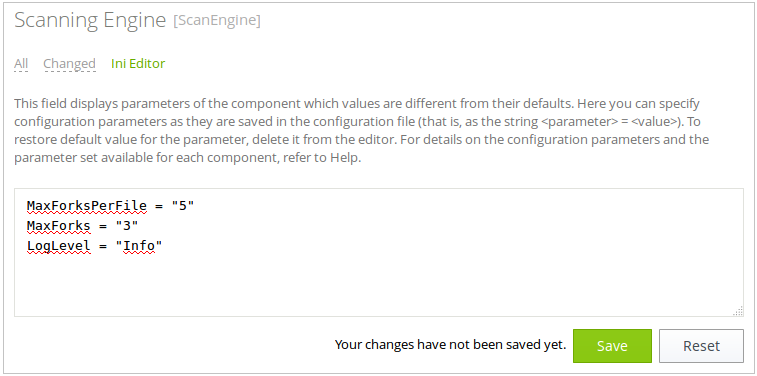Click the MaxForksPerFile parameter name
The image size is (757, 376).
click(86, 206)
